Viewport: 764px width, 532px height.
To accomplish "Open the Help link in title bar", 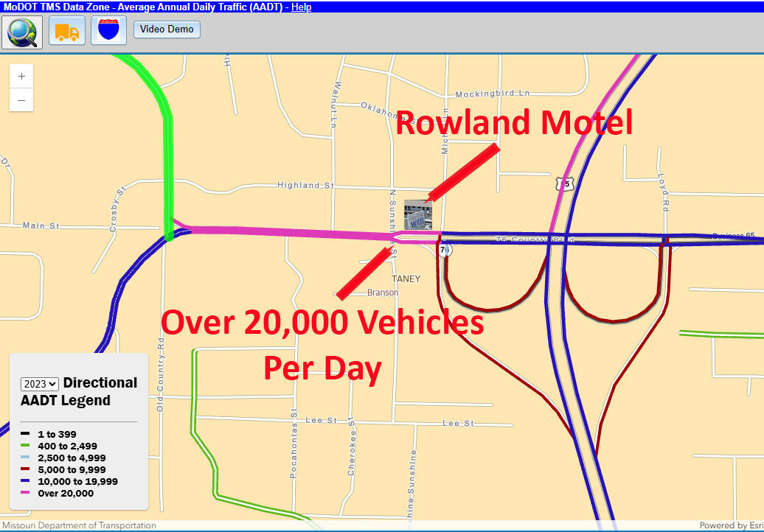I will coord(301,7).
